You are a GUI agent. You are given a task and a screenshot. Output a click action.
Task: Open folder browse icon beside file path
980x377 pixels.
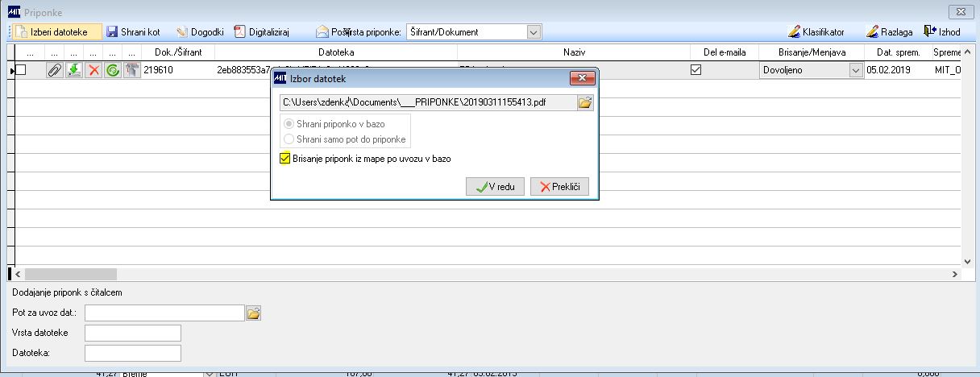tap(585, 102)
